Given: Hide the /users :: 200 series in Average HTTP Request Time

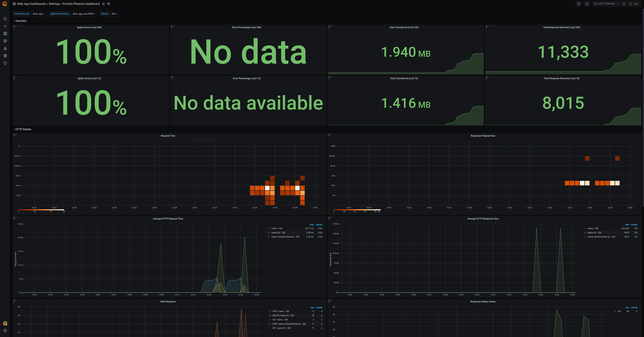Looking at the screenshot, I should [x=277, y=228].
